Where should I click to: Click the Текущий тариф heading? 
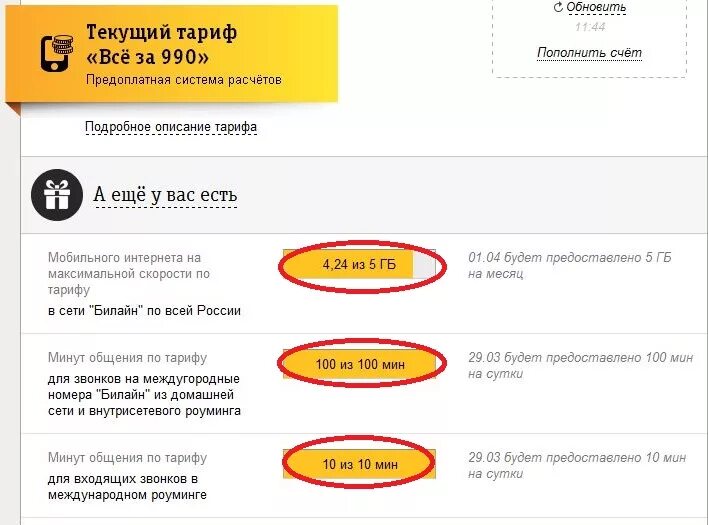pyautogui.click(x=161, y=33)
